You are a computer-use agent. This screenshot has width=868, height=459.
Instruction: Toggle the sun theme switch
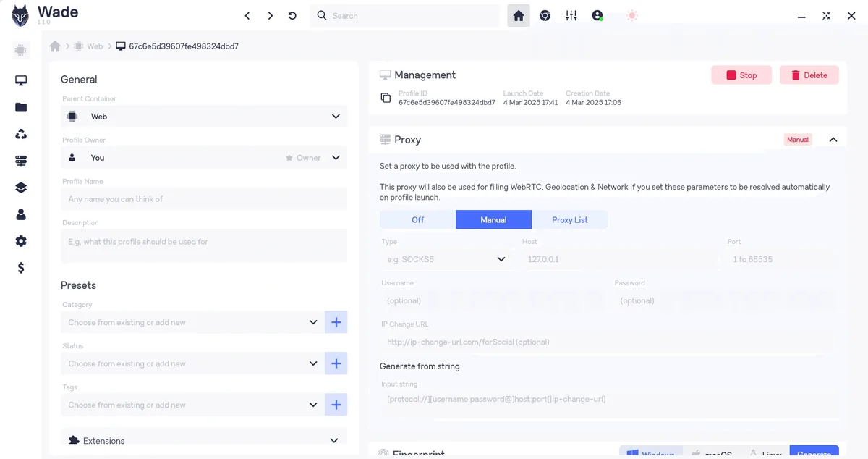pyautogui.click(x=633, y=15)
